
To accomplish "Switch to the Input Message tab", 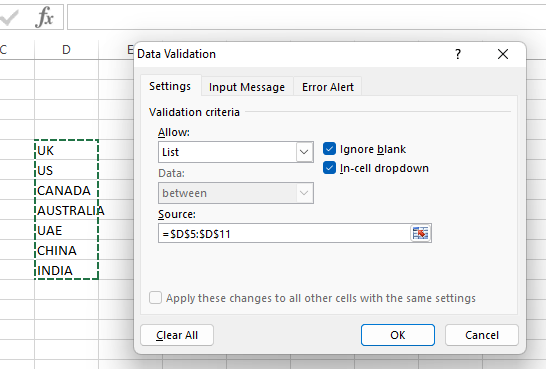I will coord(247,87).
